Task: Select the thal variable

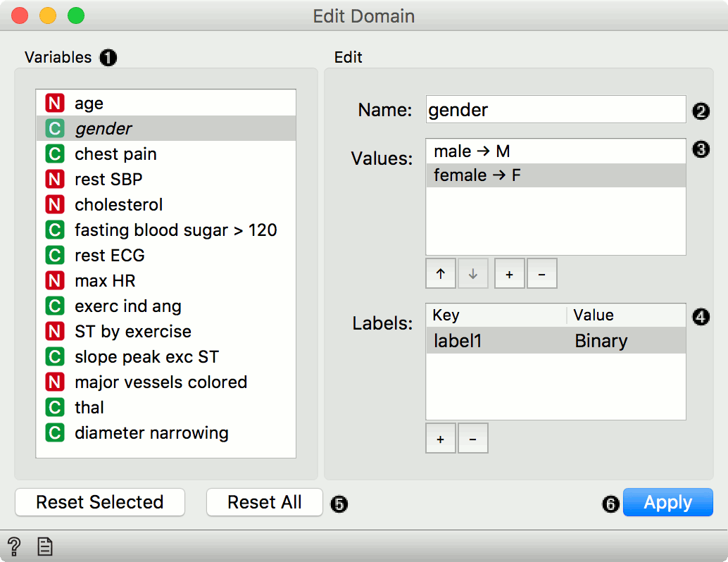Action: point(89,408)
